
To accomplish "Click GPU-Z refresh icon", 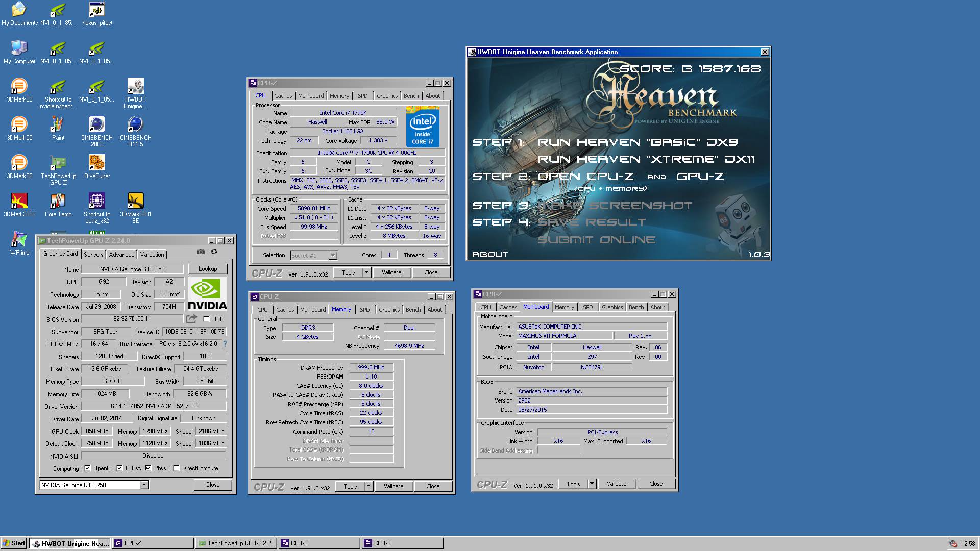I will click(214, 252).
